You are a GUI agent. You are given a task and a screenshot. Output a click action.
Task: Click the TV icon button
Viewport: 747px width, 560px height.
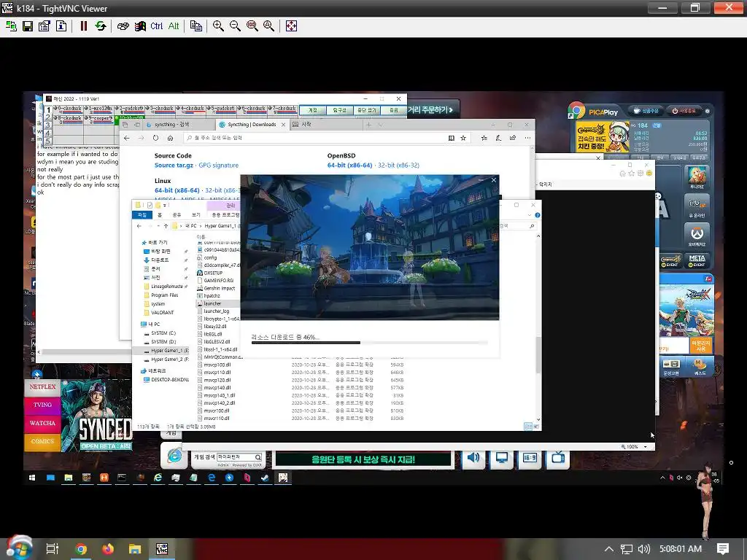[558, 458]
